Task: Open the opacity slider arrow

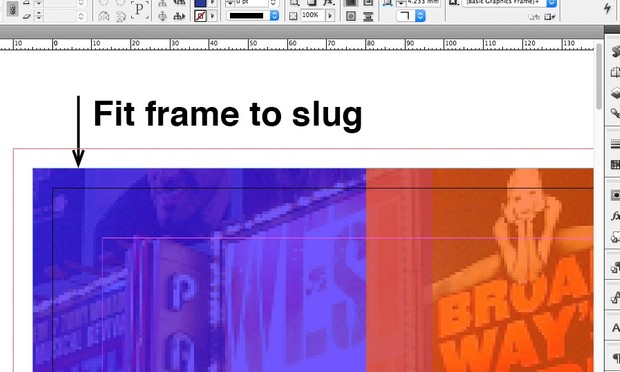Action: [330, 16]
